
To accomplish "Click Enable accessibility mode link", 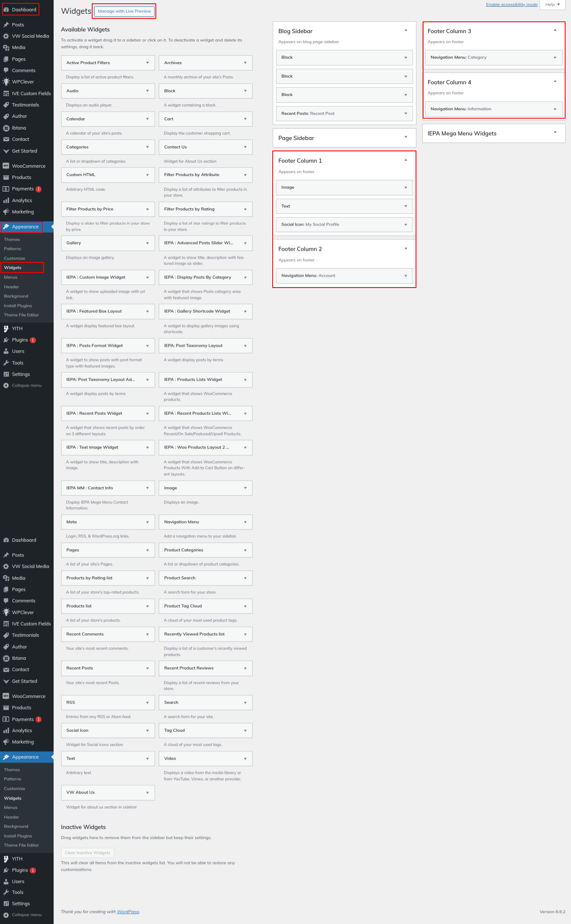I will coord(512,5).
